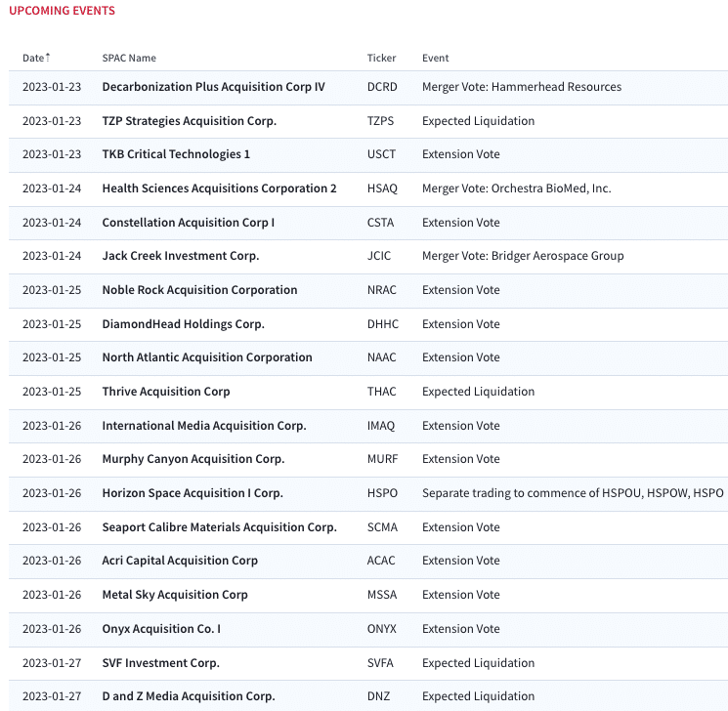Open Seaport Calibre Materials Acquisition Corp.

[x=219, y=527]
